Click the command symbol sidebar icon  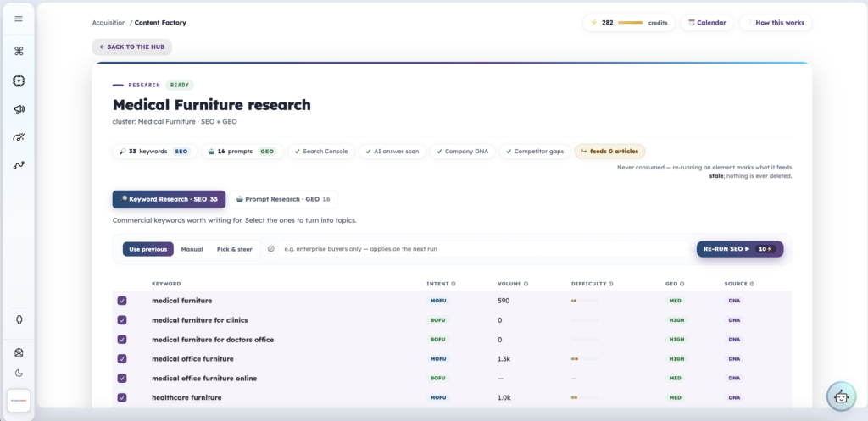click(19, 52)
